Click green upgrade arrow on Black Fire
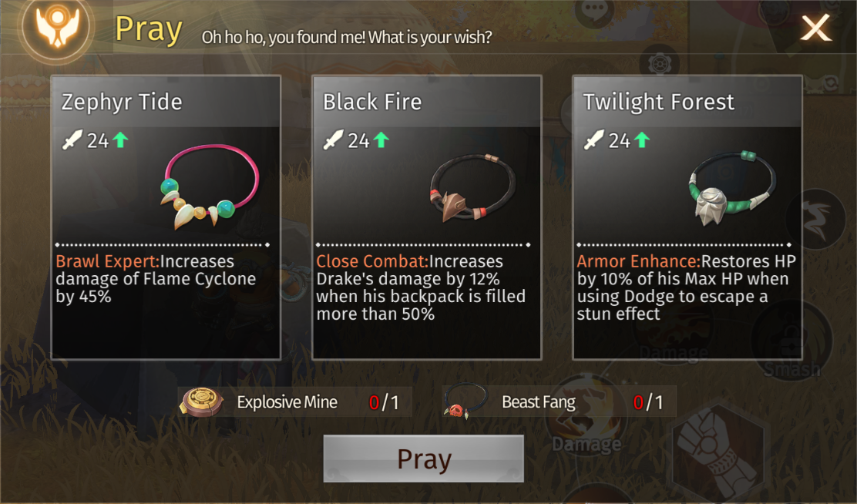Image resolution: width=857 pixels, height=504 pixels. tap(381, 140)
